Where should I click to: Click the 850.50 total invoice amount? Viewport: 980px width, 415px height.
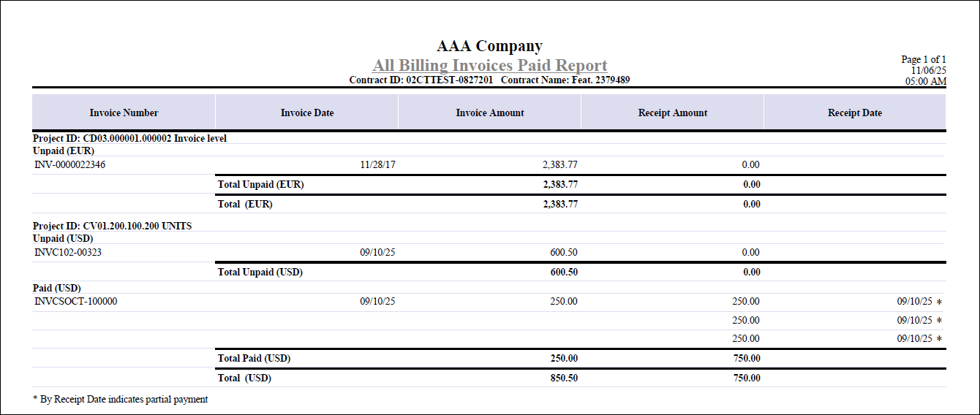point(563,378)
